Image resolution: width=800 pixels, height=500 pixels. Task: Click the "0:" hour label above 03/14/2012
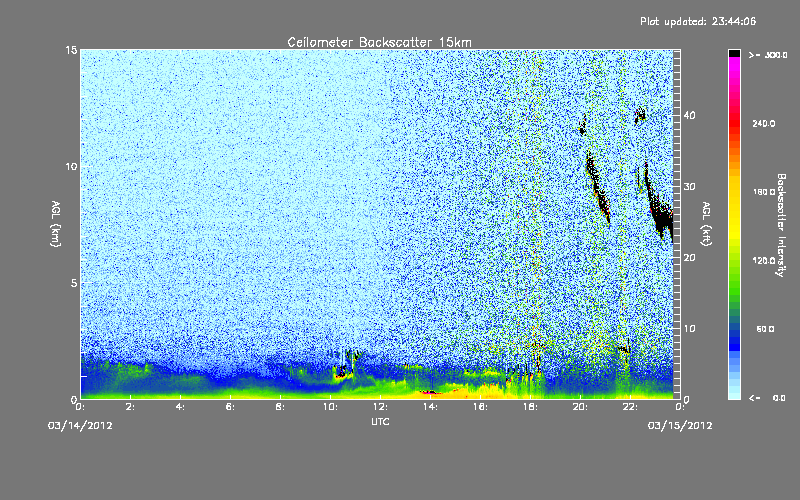pyautogui.click(x=80, y=407)
